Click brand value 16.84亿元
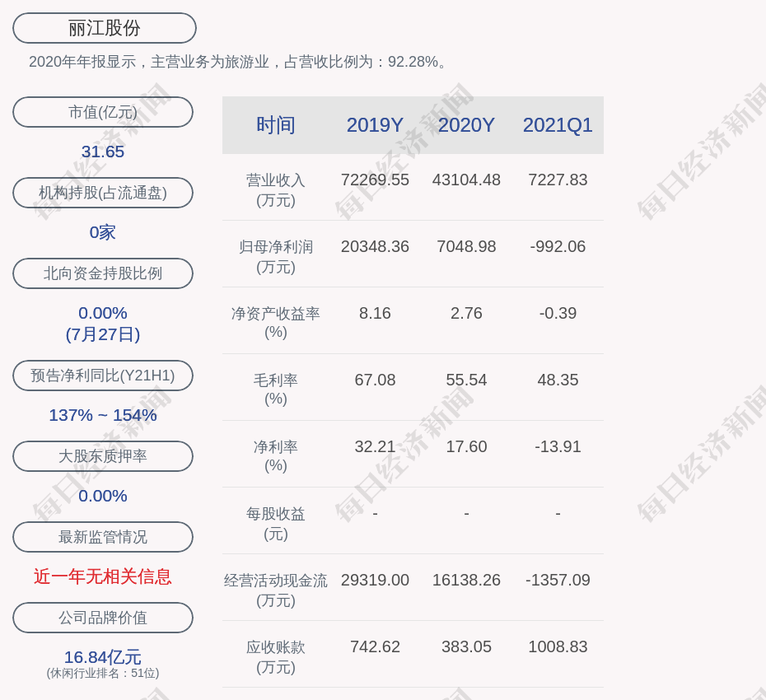This screenshot has height=700, width=766. [103, 657]
